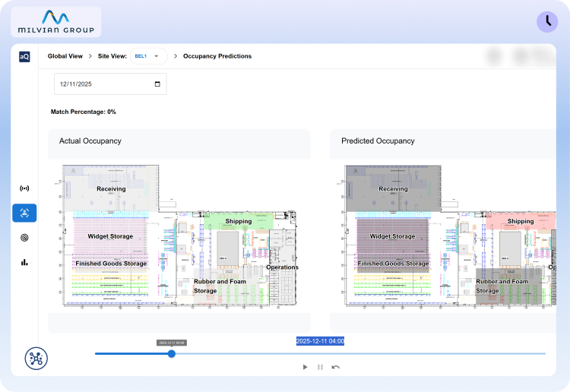
Task: Click the Site View breadcrumb label
Action: click(112, 56)
